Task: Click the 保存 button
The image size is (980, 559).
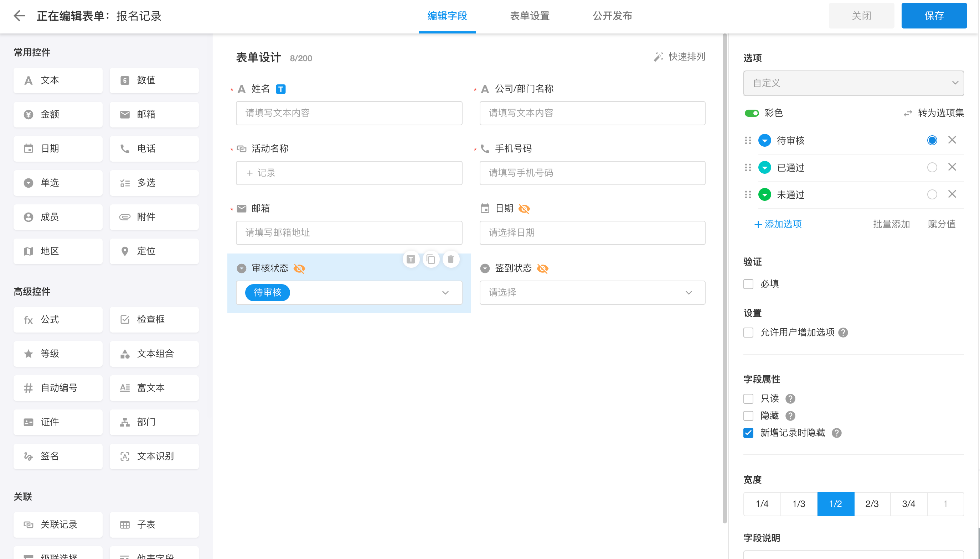Action: [934, 16]
